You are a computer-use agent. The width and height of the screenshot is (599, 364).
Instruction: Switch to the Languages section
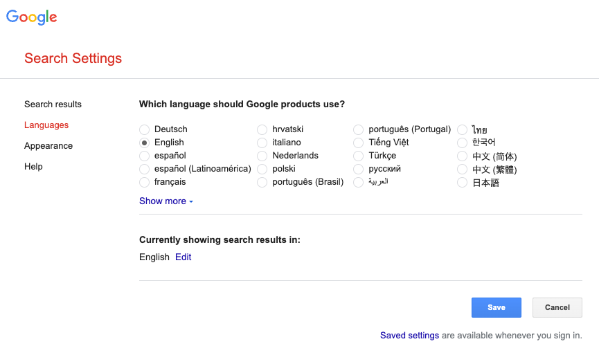[x=46, y=125]
